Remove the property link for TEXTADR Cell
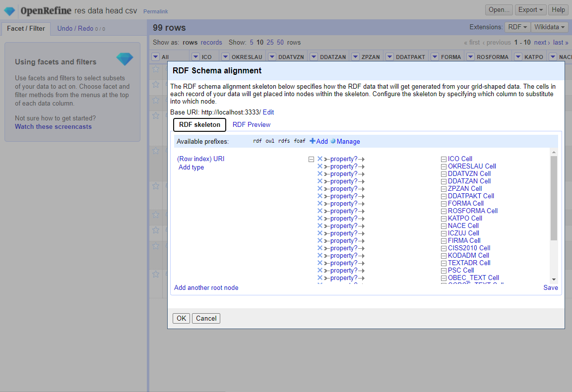The image size is (572, 392). 320,263
